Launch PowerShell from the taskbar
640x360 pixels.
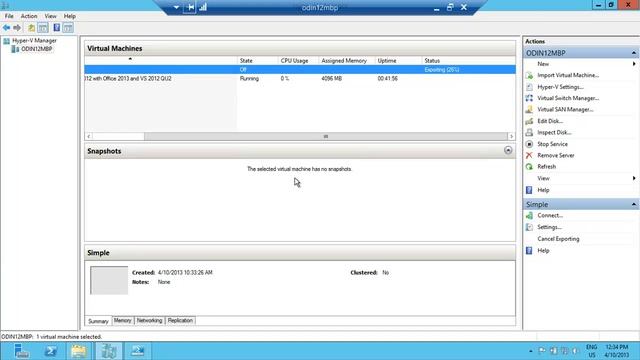point(51,351)
